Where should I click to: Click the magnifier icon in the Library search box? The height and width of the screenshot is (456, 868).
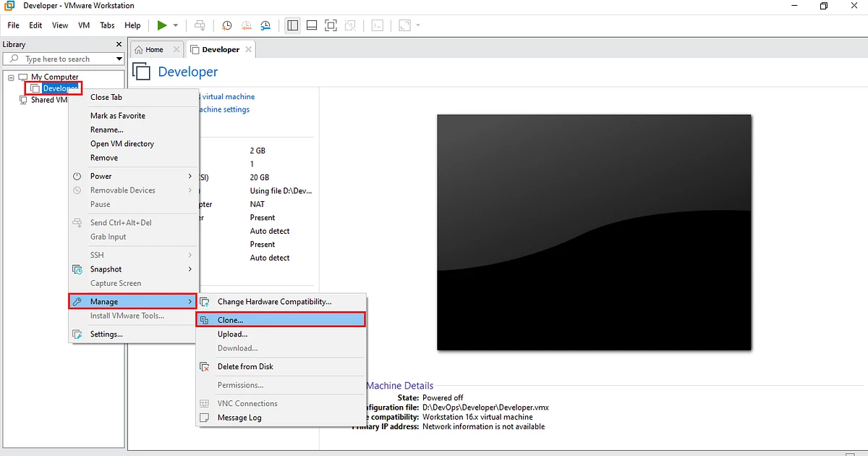[x=14, y=59]
